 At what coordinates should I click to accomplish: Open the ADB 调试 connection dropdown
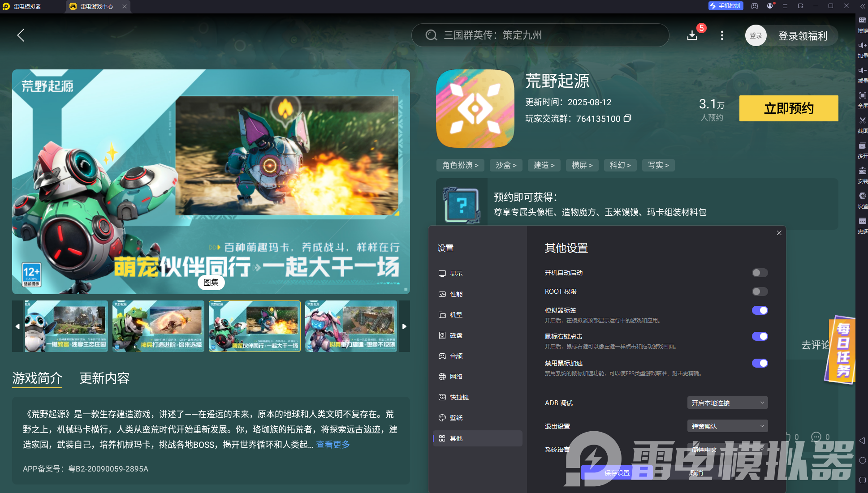tap(727, 403)
